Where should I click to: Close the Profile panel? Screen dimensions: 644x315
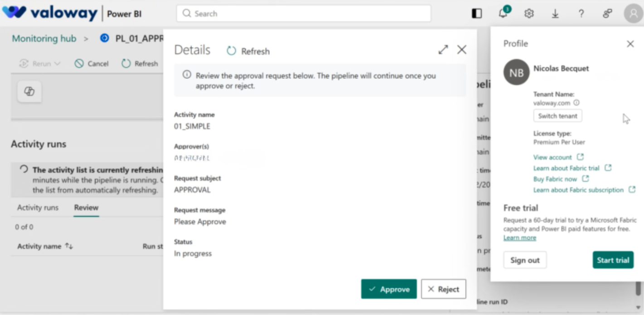630,44
